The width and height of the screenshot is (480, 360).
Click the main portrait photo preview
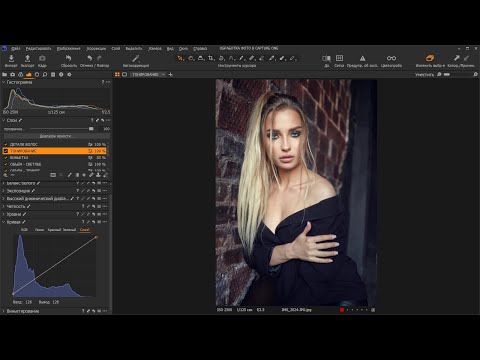[296, 192]
